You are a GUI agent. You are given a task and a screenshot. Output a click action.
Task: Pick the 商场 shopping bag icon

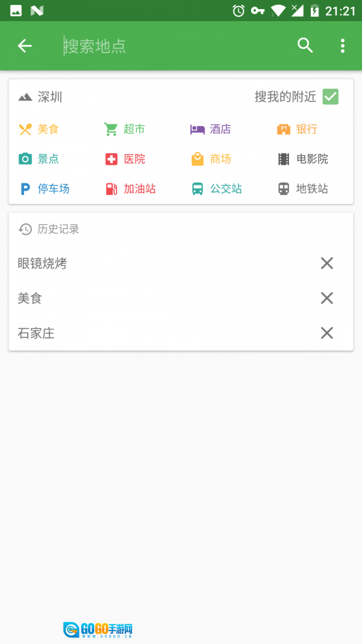coord(197,159)
